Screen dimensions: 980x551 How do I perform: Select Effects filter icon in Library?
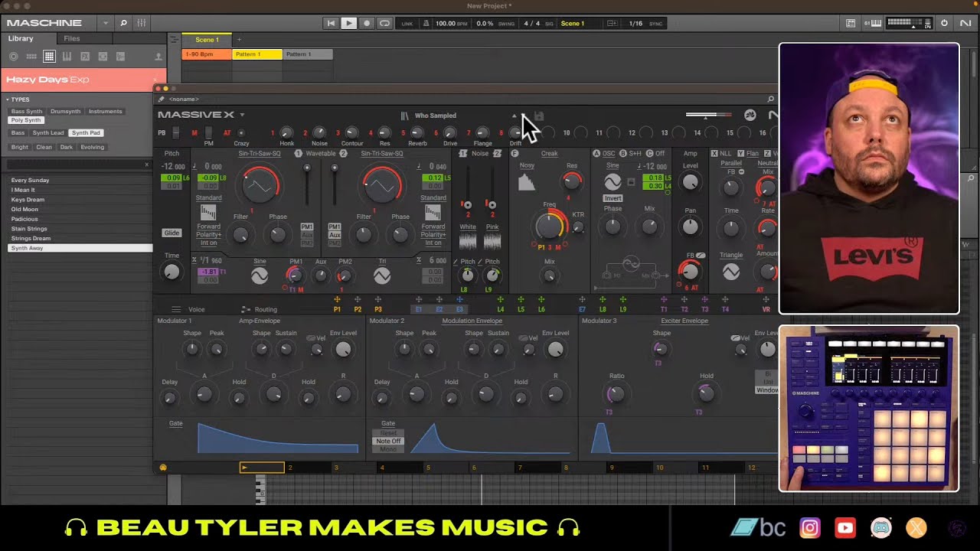click(x=84, y=57)
